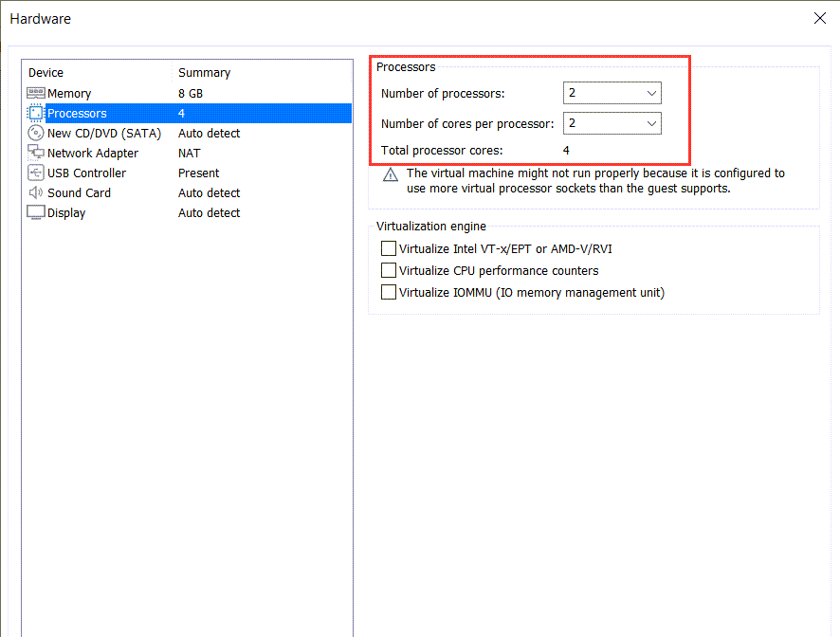Select the New CD/DVD (SATA) disc icon
840x637 pixels.
pos(36,134)
